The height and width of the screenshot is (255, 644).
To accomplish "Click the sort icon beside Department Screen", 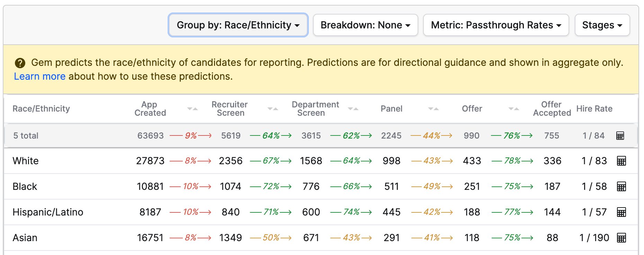I will [353, 108].
